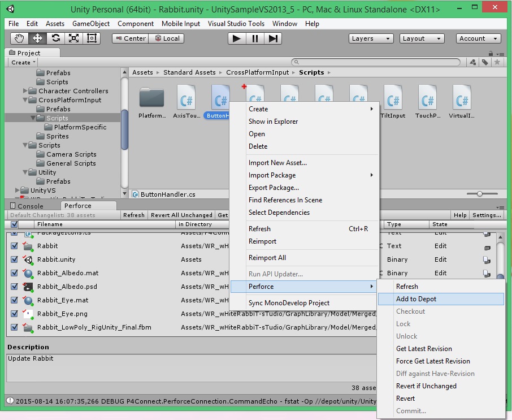Collapse the CrossPlatformInput folder
Viewport: 512px width, 420px height.
25,100
